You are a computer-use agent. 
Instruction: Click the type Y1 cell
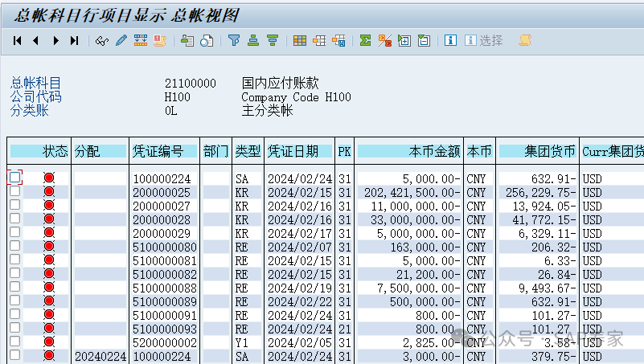241,343
